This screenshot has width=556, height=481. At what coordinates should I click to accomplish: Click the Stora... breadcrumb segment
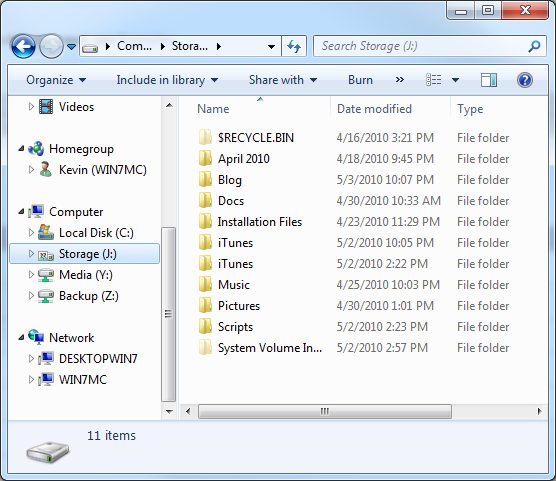pyautogui.click(x=190, y=46)
